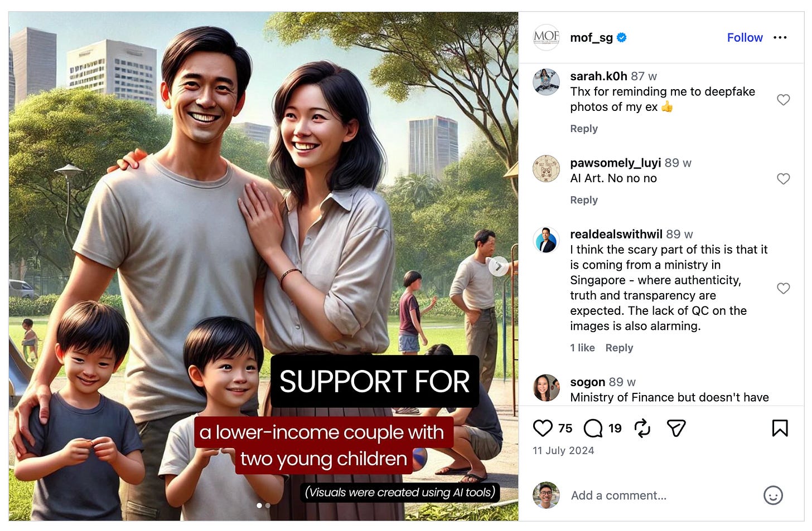Like sarah.k0h's comment
812x531 pixels.
coord(784,100)
